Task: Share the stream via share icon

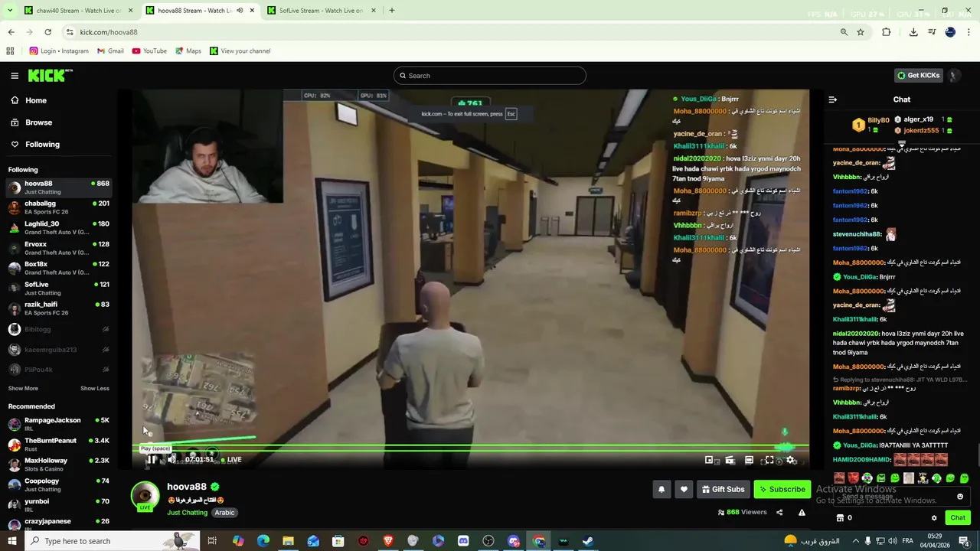Action: [779, 513]
